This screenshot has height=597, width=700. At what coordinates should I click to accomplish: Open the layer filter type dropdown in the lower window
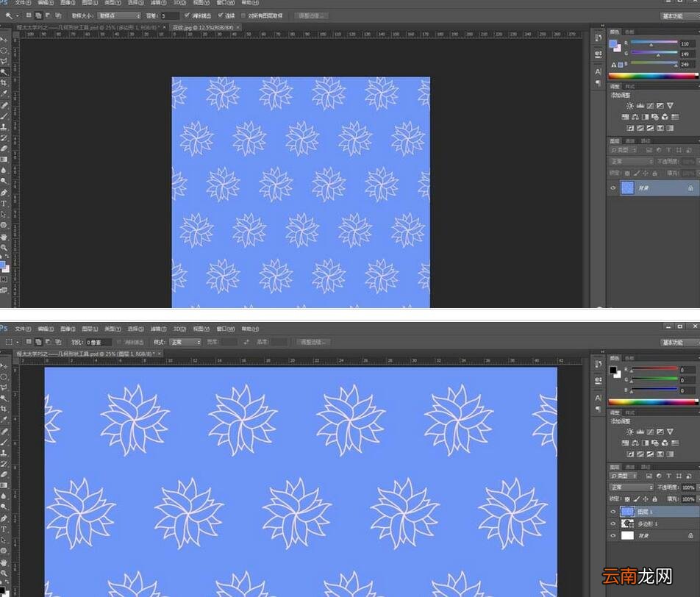click(624, 476)
